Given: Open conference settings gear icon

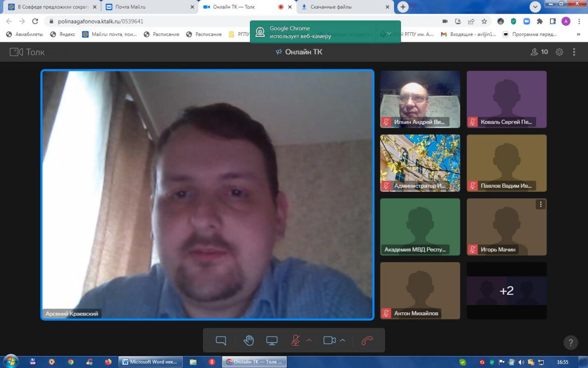Looking at the screenshot, I should 559,52.
